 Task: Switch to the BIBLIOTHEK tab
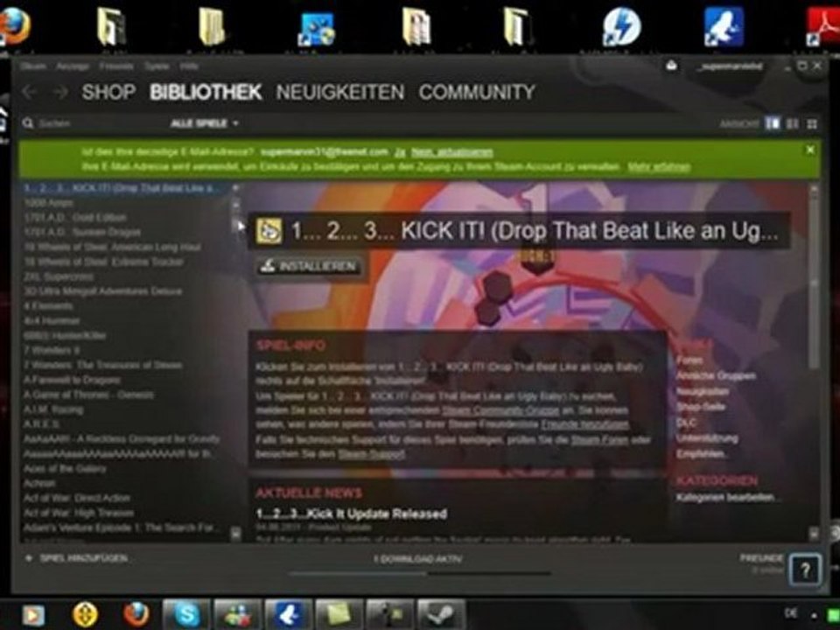[x=206, y=92]
